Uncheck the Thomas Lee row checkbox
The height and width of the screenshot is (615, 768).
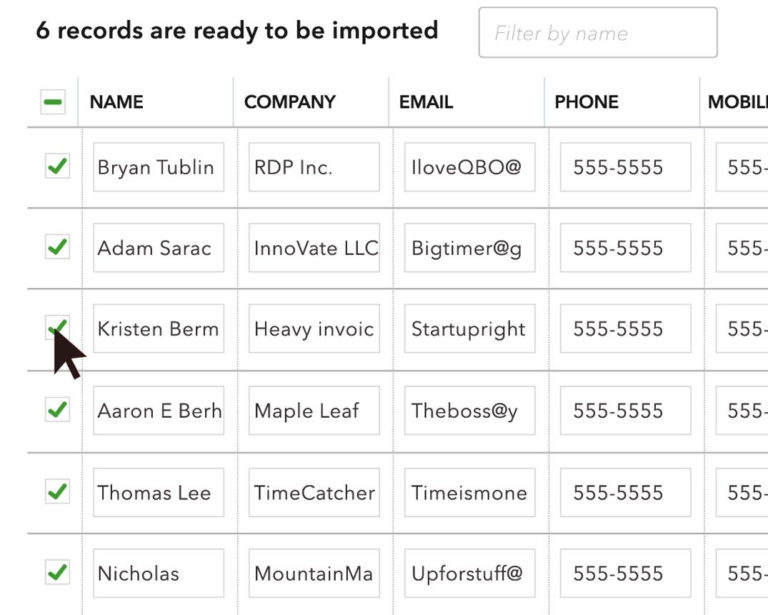[57, 491]
